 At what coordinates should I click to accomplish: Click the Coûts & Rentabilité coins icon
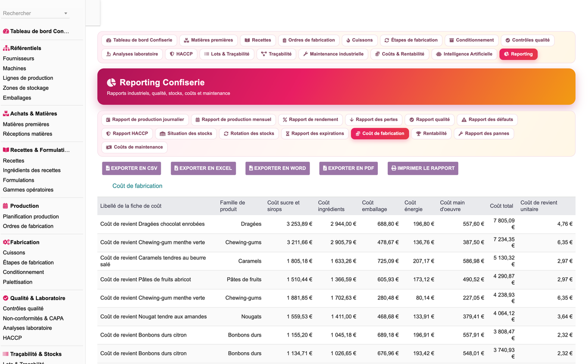[x=377, y=54]
